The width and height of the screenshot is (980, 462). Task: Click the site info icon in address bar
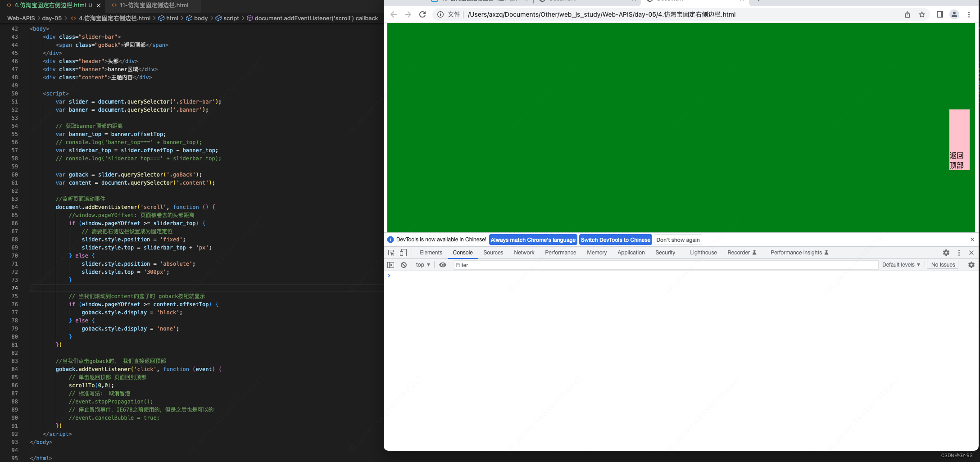440,14
